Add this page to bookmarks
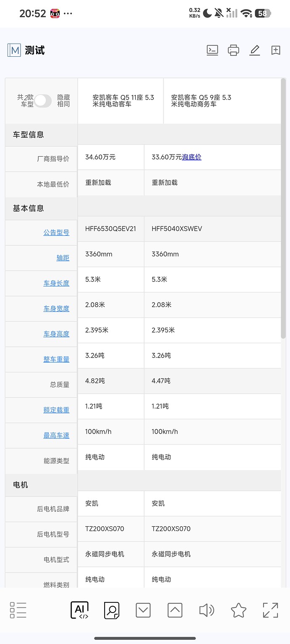290x644 pixels. point(276,50)
